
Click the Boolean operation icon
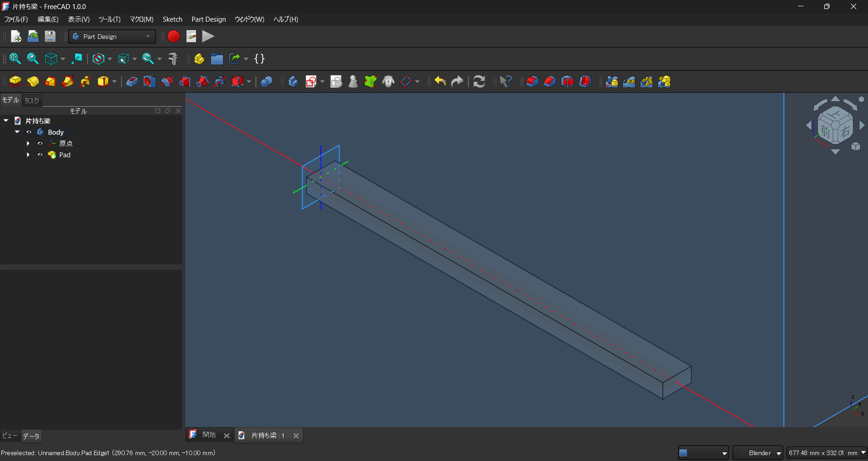pyautogui.click(x=267, y=82)
